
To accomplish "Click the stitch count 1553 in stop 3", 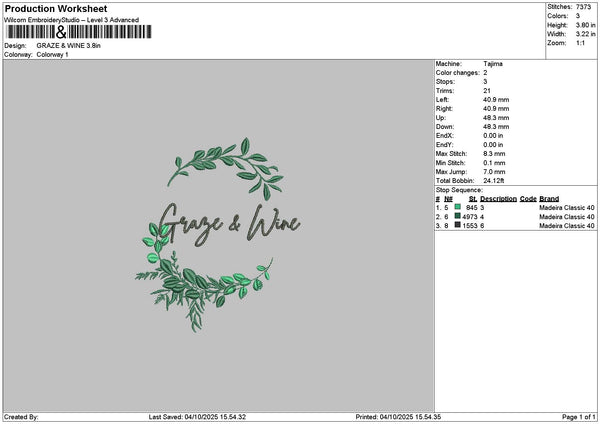I will pyautogui.click(x=470, y=226).
